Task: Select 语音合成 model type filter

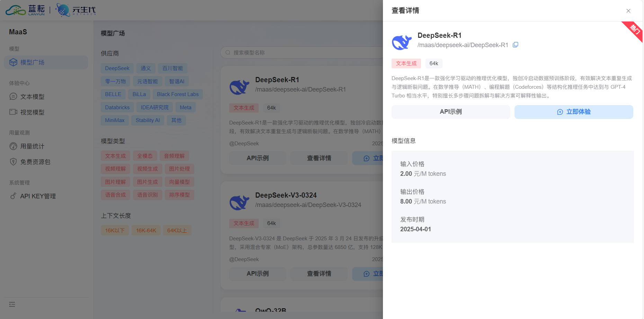Action: click(x=115, y=195)
